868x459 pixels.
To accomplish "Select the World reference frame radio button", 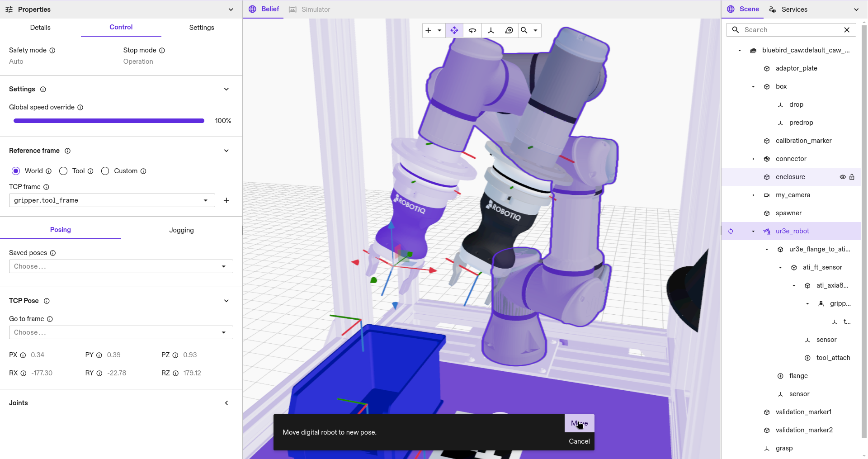I will click(x=16, y=171).
